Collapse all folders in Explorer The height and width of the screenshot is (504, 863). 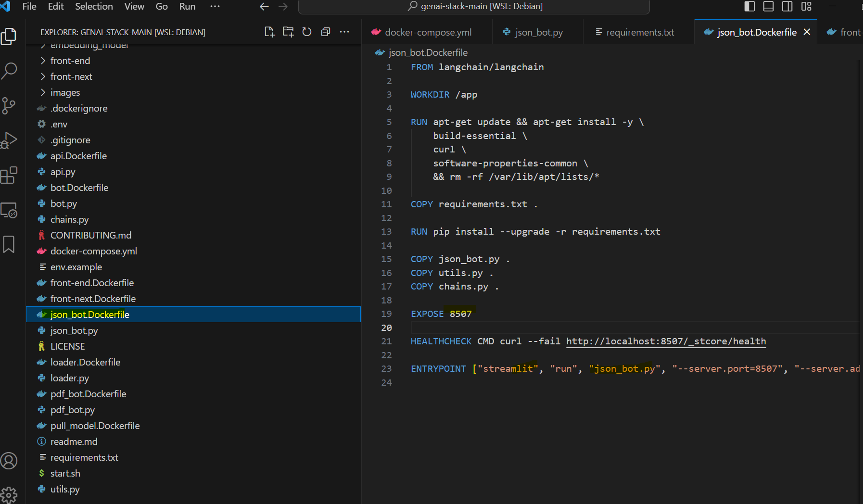click(x=326, y=32)
